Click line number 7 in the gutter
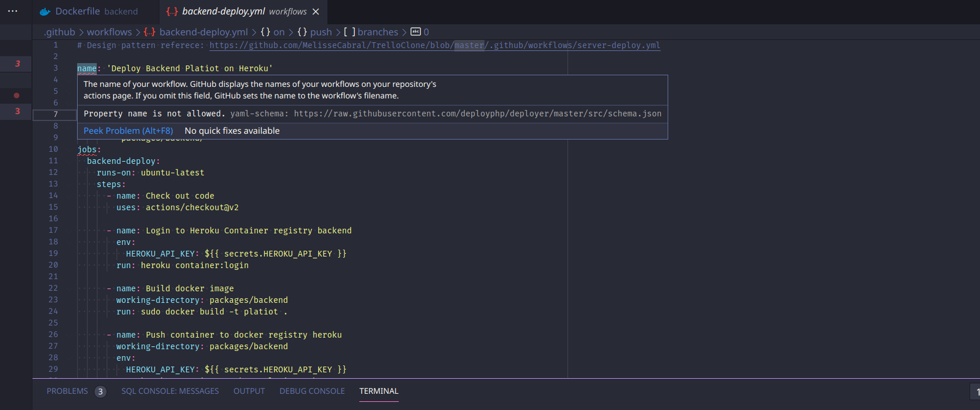Image resolution: width=980 pixels, height=410 pixels. coord(56,115)
